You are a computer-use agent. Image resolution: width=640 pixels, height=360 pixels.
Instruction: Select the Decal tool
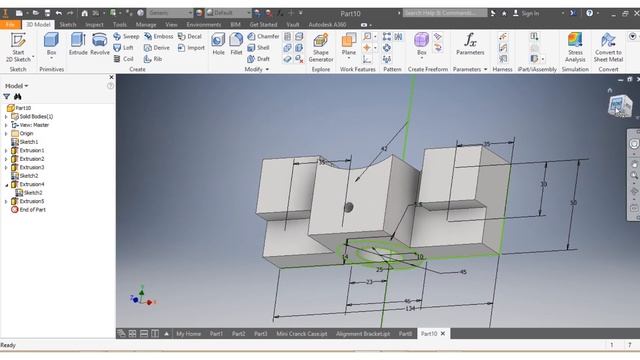click(x=190, y=36)
